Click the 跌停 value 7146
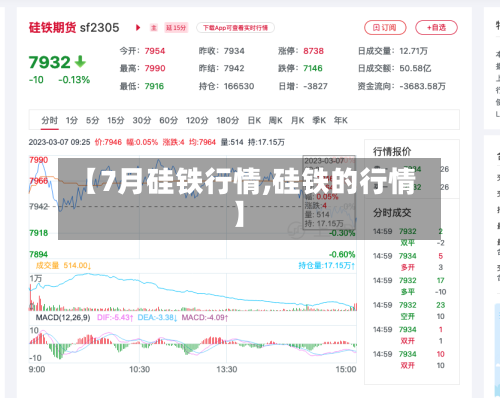 (313, 68)
